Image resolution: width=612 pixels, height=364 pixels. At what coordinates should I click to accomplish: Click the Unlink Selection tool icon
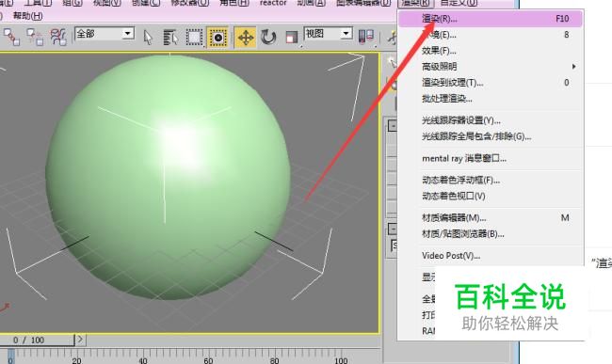[x=35, y=38]
